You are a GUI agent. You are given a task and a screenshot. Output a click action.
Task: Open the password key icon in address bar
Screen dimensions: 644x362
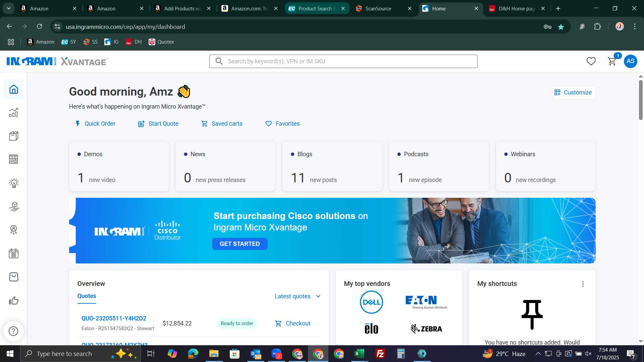pos(547,27)
